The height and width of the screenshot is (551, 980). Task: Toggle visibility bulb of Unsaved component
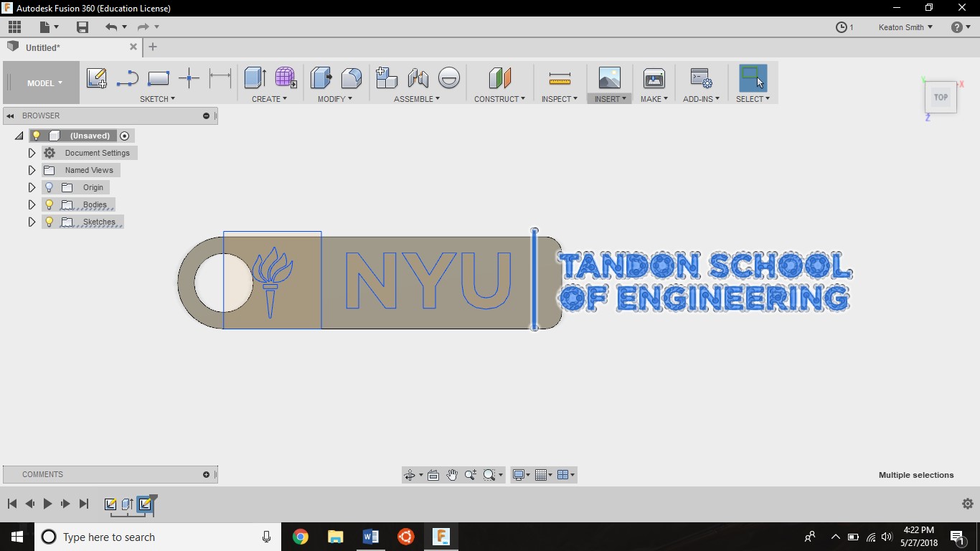pyautogui.click(x=36, y=136)
